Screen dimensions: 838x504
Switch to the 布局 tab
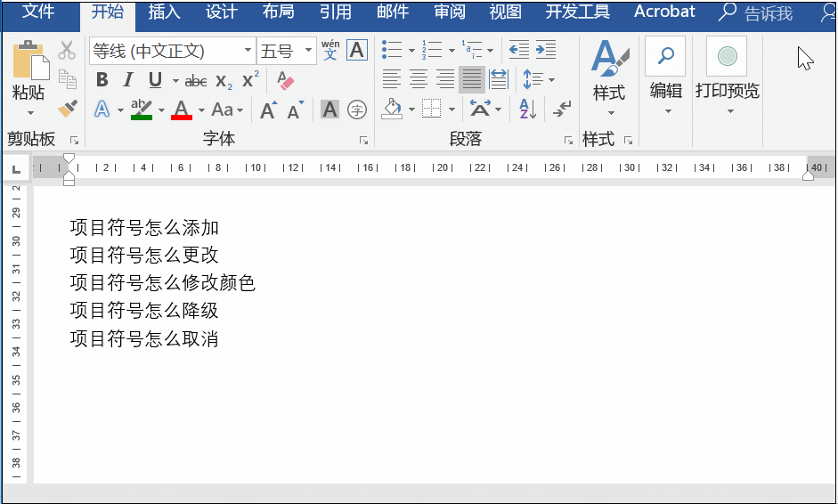[x=279, y=12]
